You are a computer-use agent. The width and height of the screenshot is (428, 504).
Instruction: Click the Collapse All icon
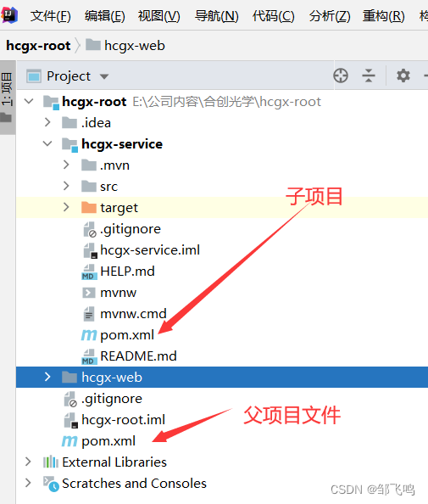pos(369,76)
